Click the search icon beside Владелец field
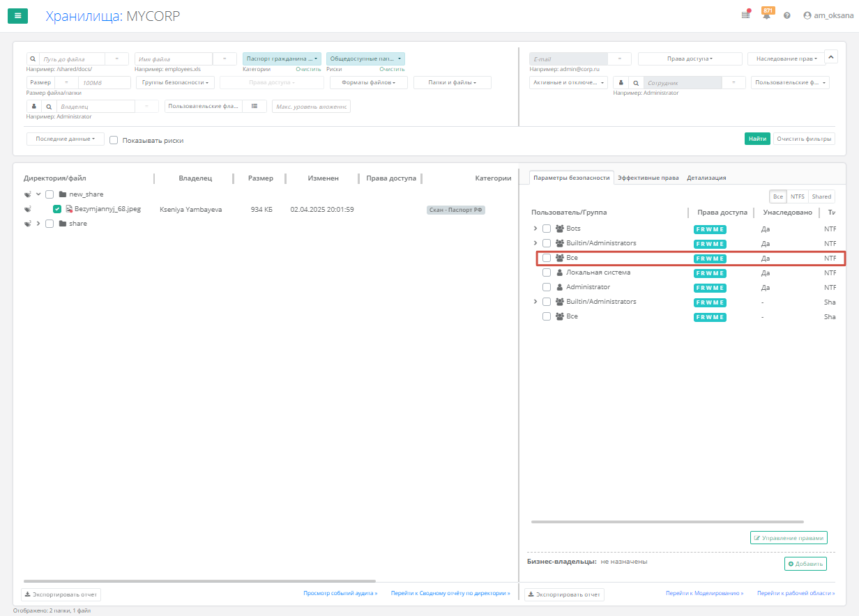This screenshot has width=859, height=616. click(48, 107)
